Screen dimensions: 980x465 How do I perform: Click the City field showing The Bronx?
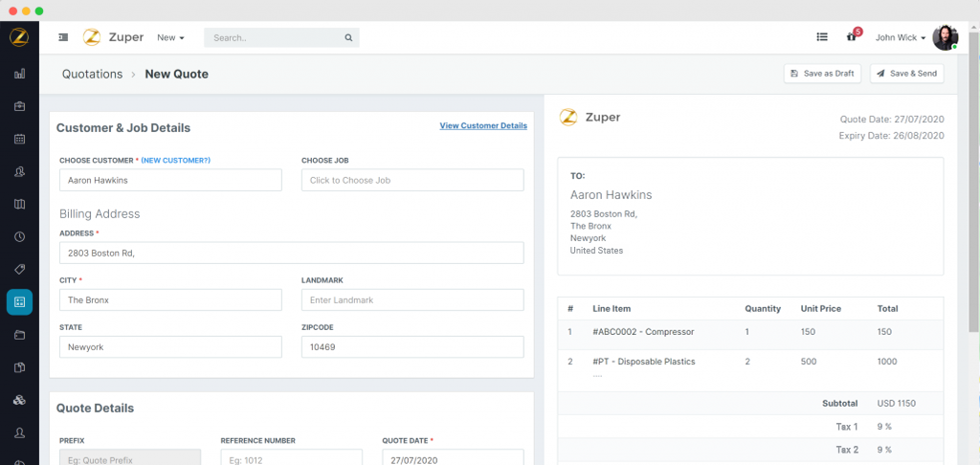pyautogui.click(x=170, y=300)
